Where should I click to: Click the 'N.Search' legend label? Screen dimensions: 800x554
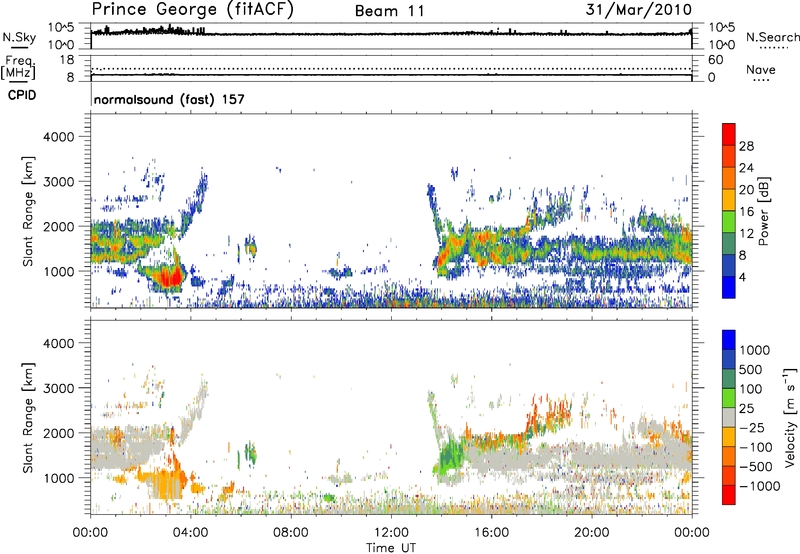coord(772,37)
